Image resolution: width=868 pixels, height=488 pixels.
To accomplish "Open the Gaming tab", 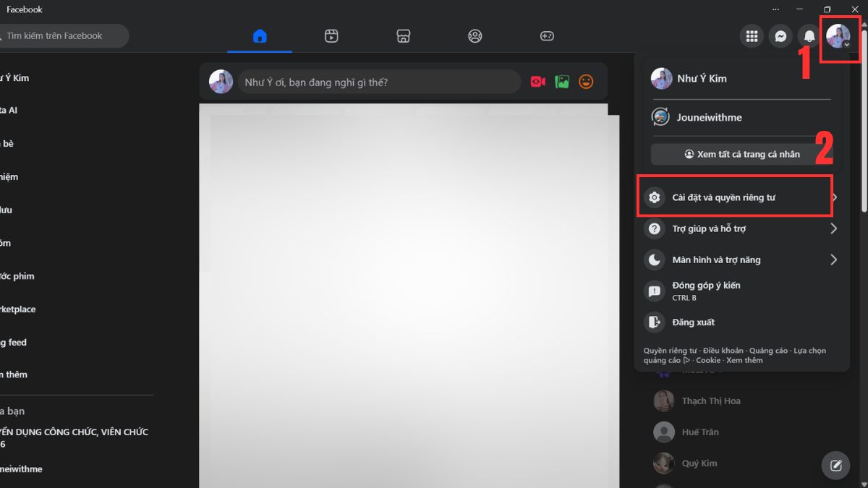I will pos(547,36).
